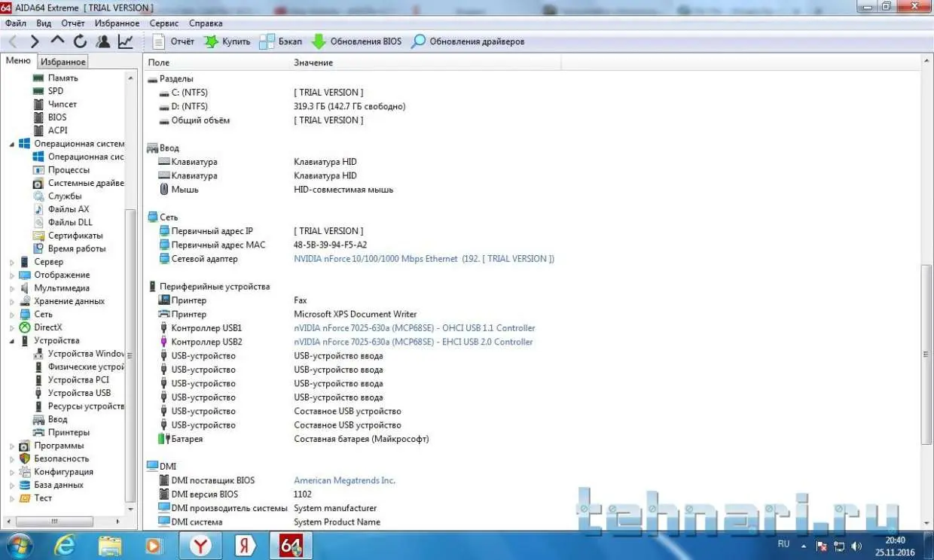The height and width of the screenshot is (560, 934).
Task: Switch to the Меню tab
Action: tap(18, 61)
